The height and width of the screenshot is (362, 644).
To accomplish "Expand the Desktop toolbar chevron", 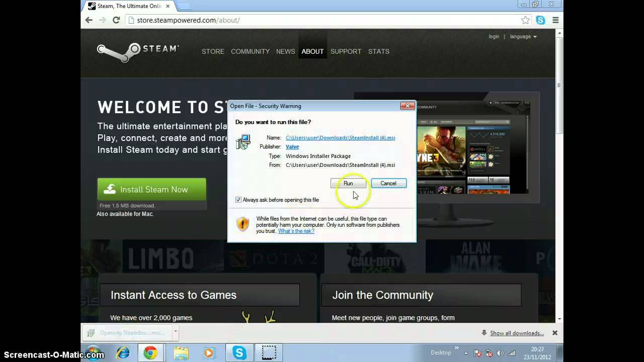I will pyautogui.click(x=457, y=348).
